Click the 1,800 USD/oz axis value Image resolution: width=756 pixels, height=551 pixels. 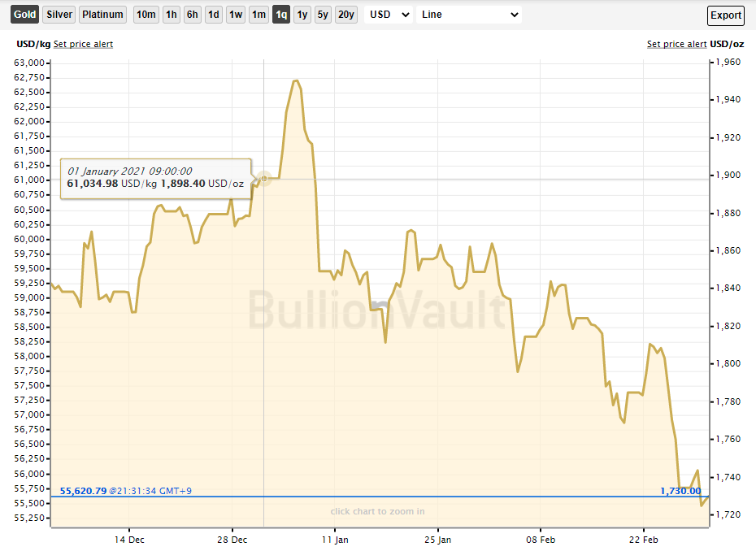coord(728,363)
